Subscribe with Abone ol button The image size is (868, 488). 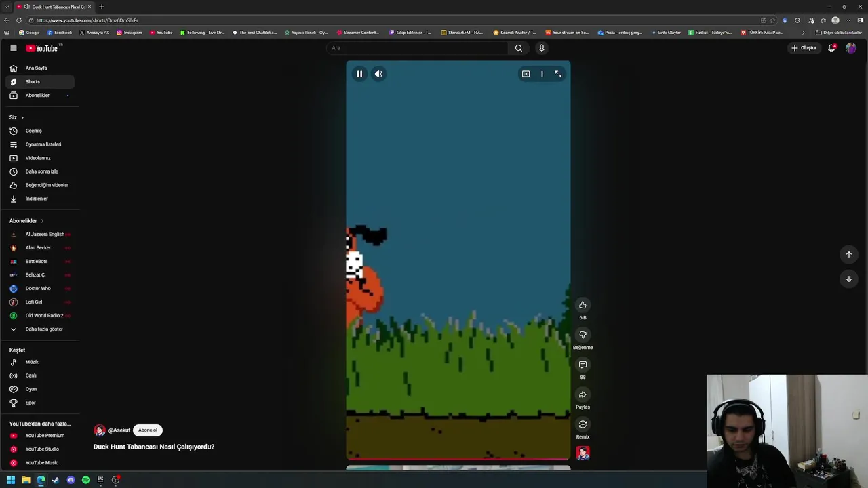point(148,430)
